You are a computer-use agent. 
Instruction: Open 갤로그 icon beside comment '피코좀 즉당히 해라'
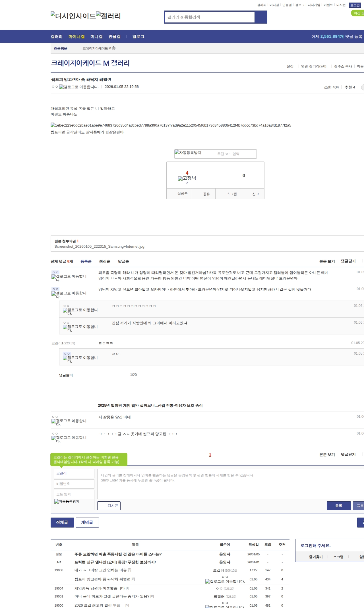(x=69, y=278)
